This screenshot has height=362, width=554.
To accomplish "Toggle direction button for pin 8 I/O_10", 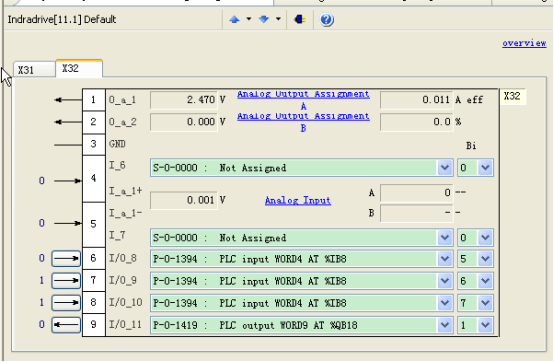I will click(x=66, y=303).
